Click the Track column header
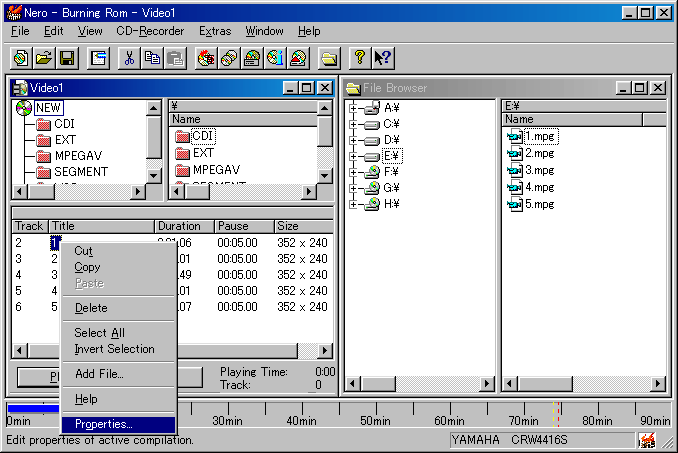Screen dimensions: 678x453 point(30,226)
